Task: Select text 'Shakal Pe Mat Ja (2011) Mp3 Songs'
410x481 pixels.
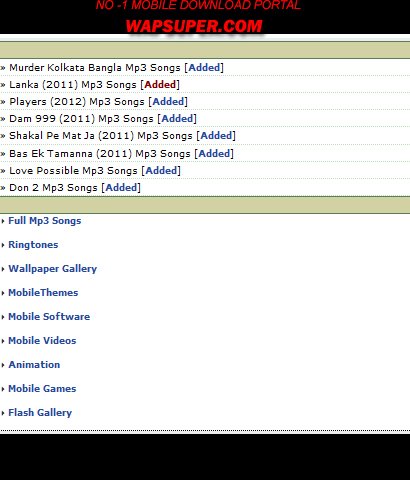Action: [x=101, y=136]
